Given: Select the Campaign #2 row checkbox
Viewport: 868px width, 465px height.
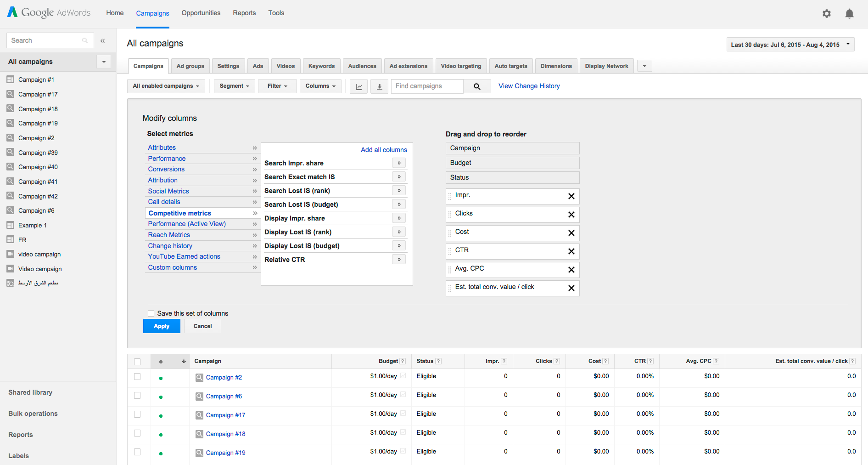Looking at the screenshot, I should (x=137, y=377).
